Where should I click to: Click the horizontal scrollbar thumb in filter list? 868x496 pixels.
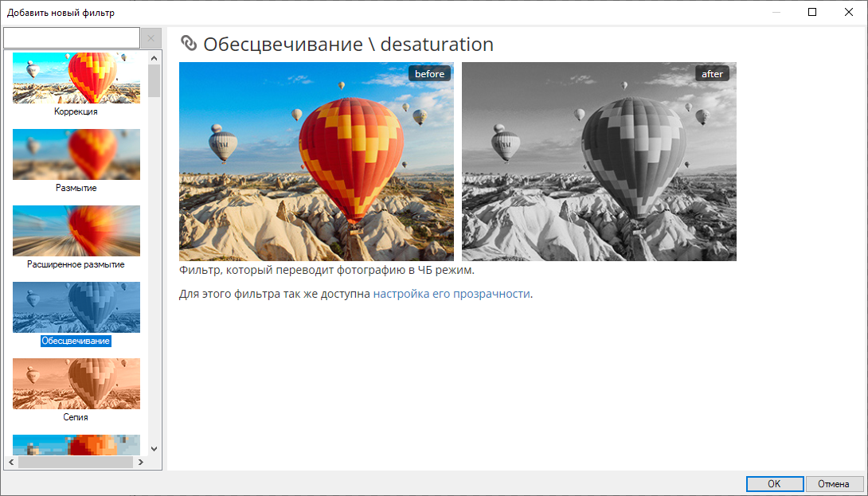tap(76, 462)
